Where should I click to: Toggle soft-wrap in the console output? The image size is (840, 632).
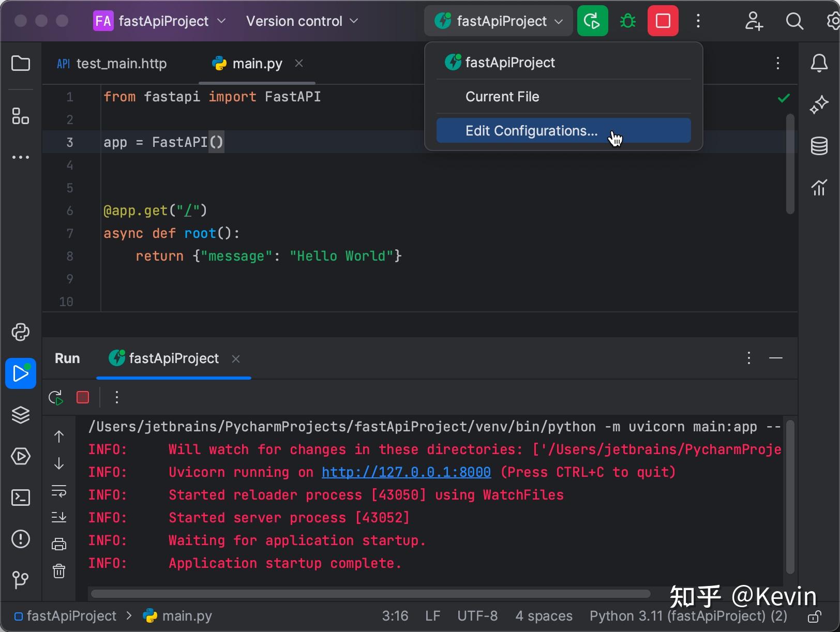[x=59, y=492]
